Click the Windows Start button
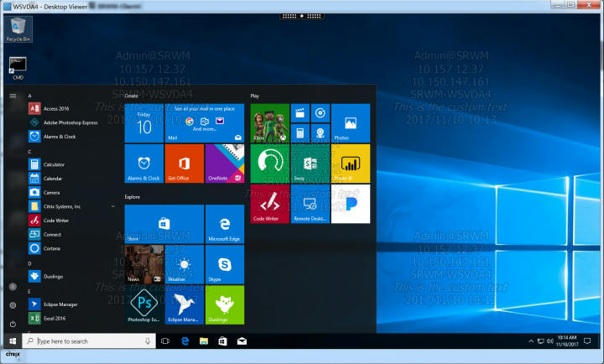604x364 pixels. point(13,341)
